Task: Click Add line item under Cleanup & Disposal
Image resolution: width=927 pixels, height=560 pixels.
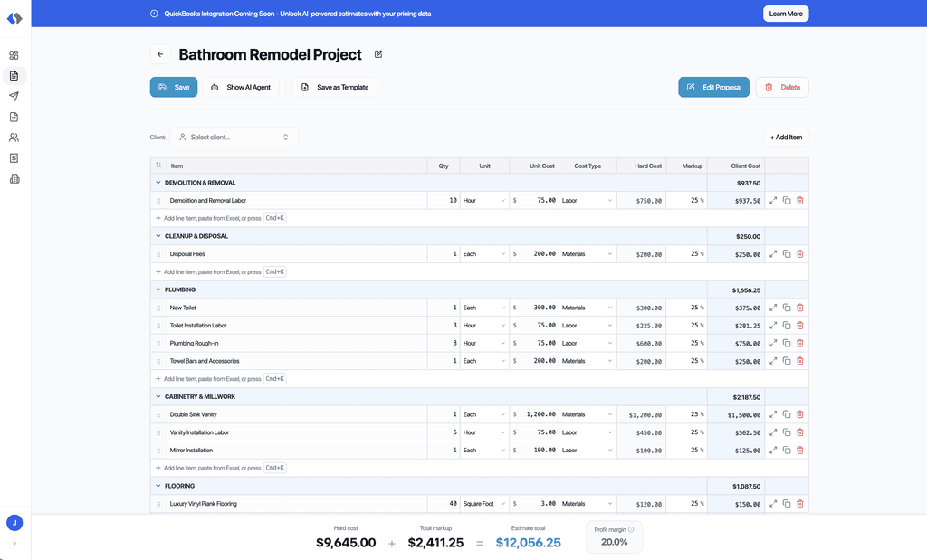Action: pos(220,271)
